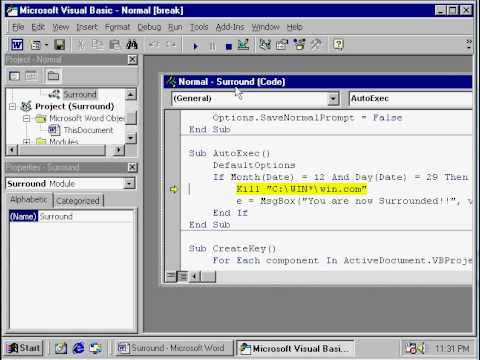Open the Run menu
480x360 pixels.
tap(175, 27)
